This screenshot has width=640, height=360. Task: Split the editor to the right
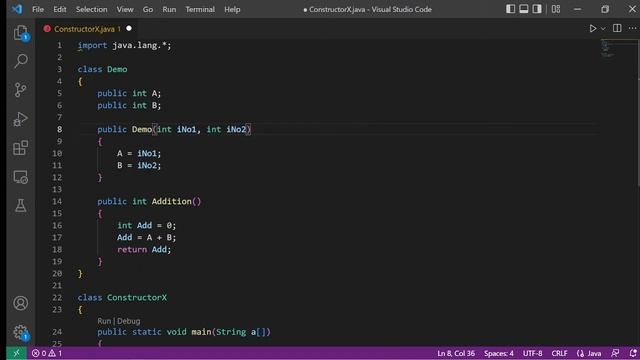point(617,28)
